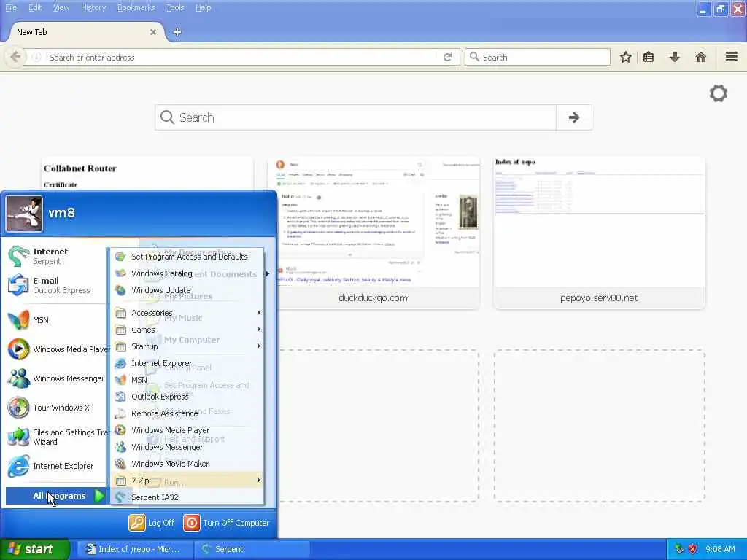Open Windows Messenger in programs list

(187, 447)
